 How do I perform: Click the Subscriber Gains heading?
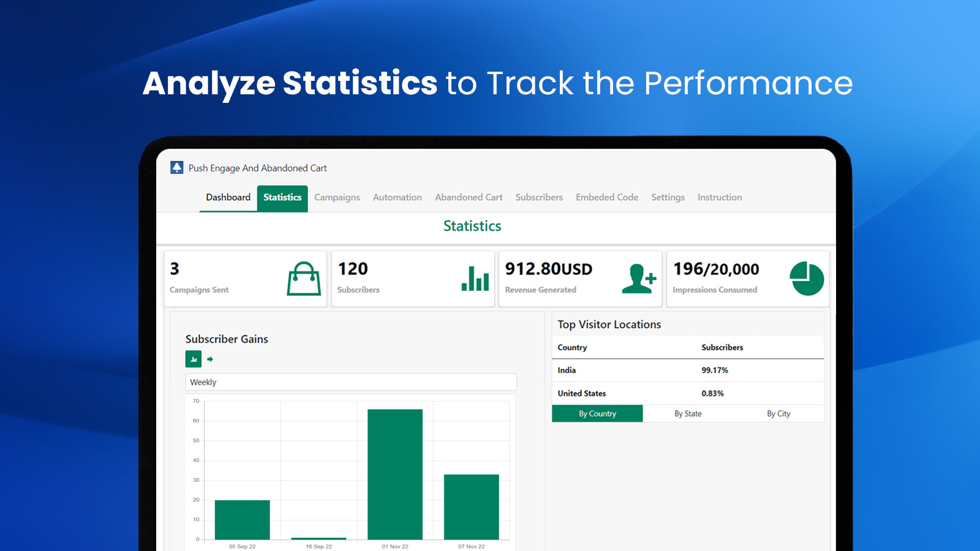[x=227, y=339]
